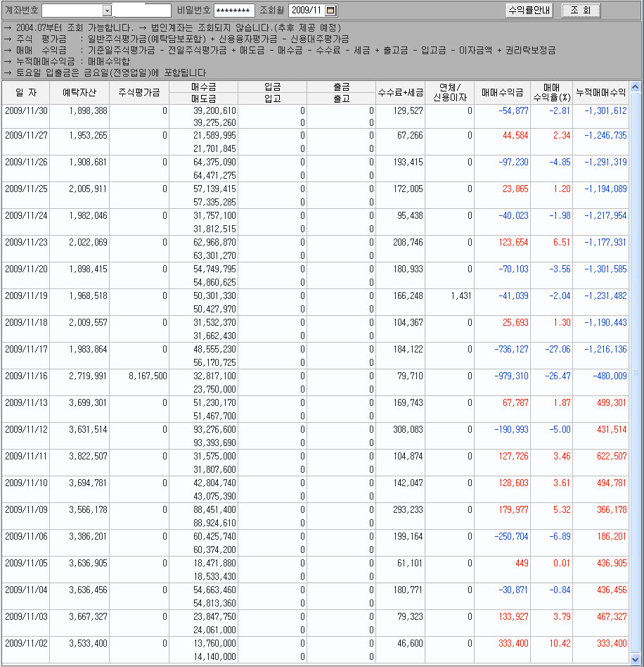Click the 매매수익금 column header
The image size is (644, 667).
tap(502, 92)
